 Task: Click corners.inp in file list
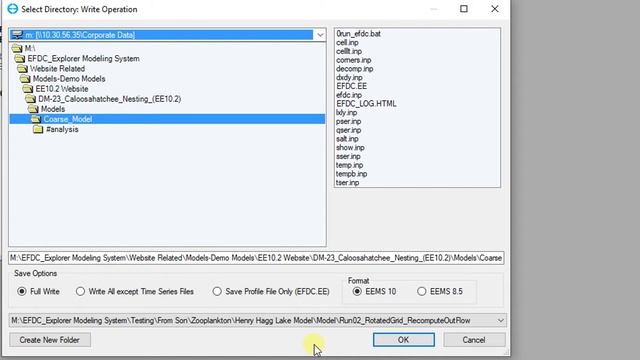[x=353, y=60]
